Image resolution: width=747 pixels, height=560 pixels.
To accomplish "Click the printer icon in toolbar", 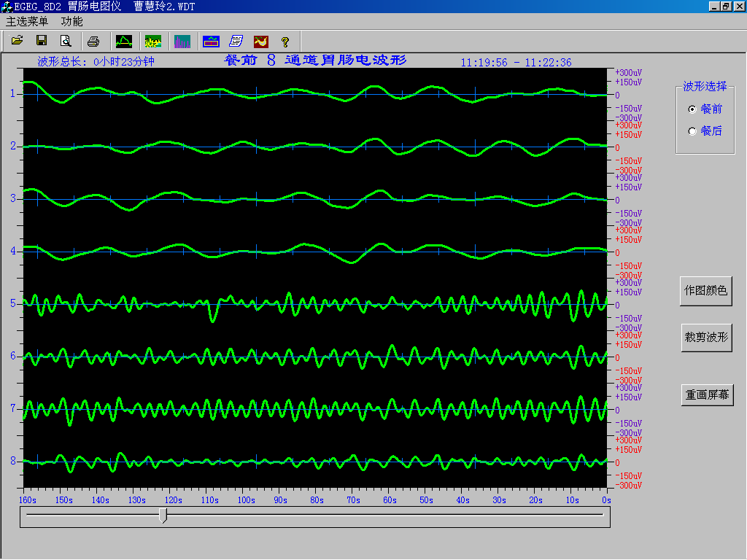I will coord(93,41).
